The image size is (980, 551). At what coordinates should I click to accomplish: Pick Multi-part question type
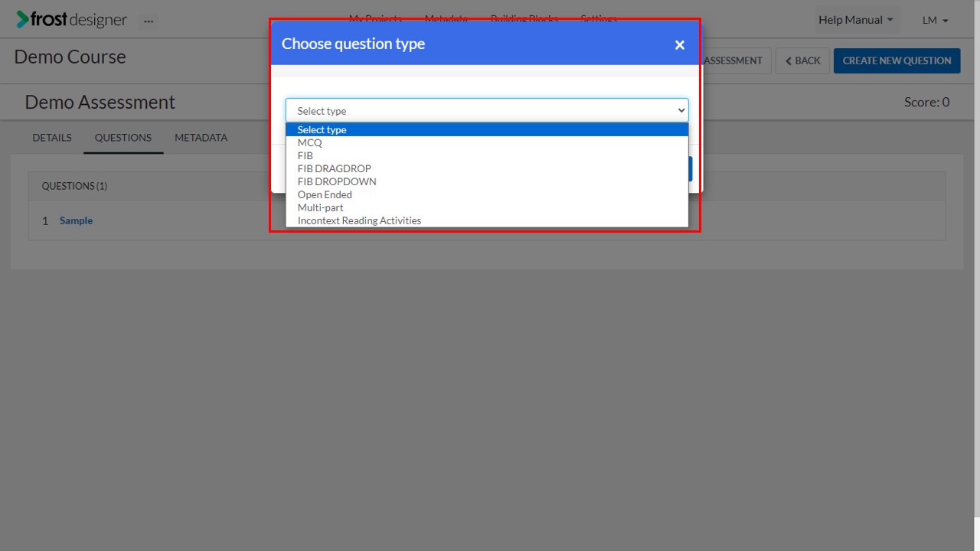[x=487, y=207]
